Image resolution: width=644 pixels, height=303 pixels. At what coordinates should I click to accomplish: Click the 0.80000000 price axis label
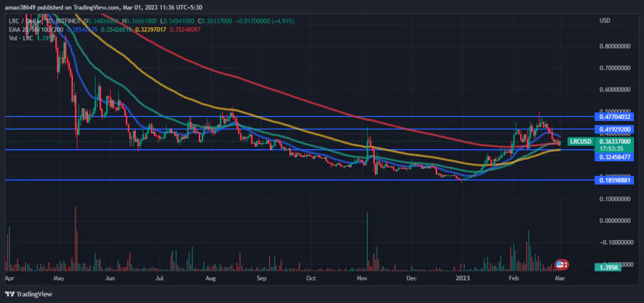(x=614, y=47)
